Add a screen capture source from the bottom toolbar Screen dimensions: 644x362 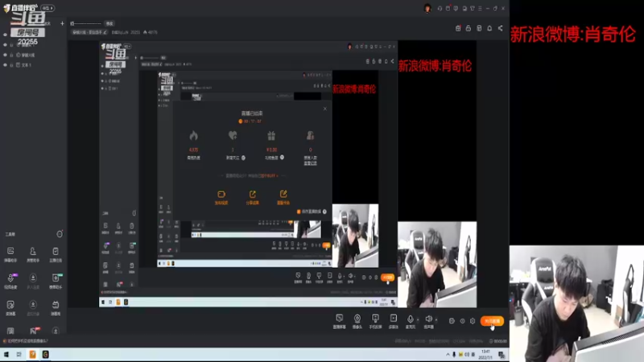coord(339,321)
